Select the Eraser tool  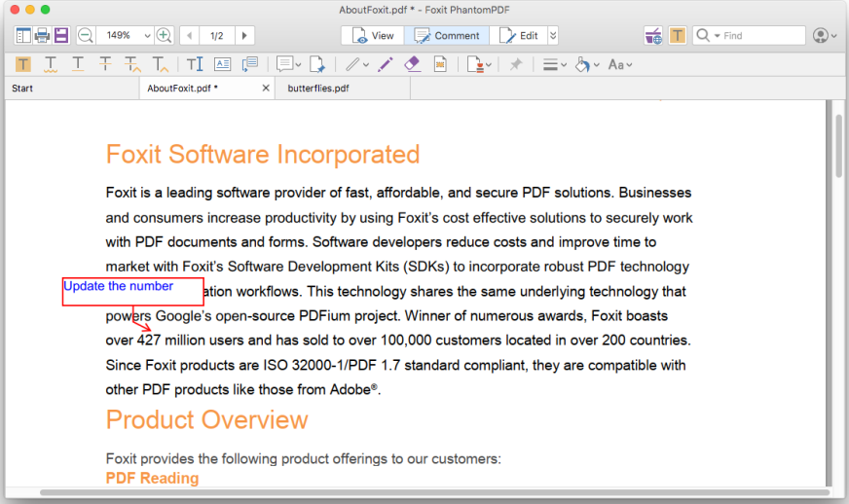point(413,64)
